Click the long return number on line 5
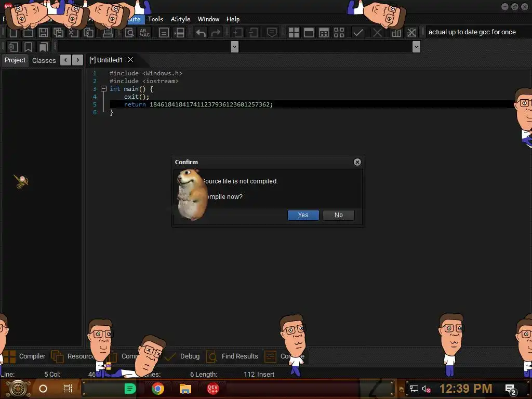This screenshot has width=532, height=399. click(209, 104)
